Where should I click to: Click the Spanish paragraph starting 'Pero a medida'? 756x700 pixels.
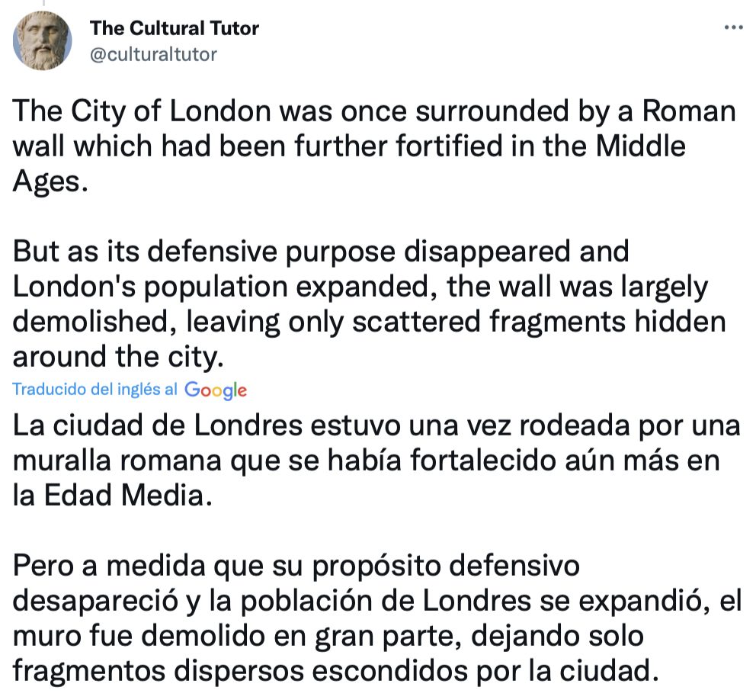coord(373,618)
